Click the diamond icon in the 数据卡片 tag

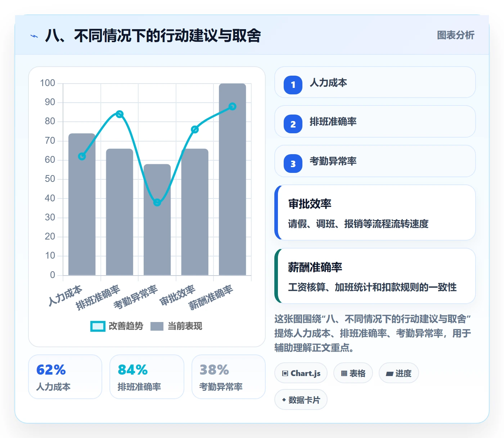pos(284,400)
